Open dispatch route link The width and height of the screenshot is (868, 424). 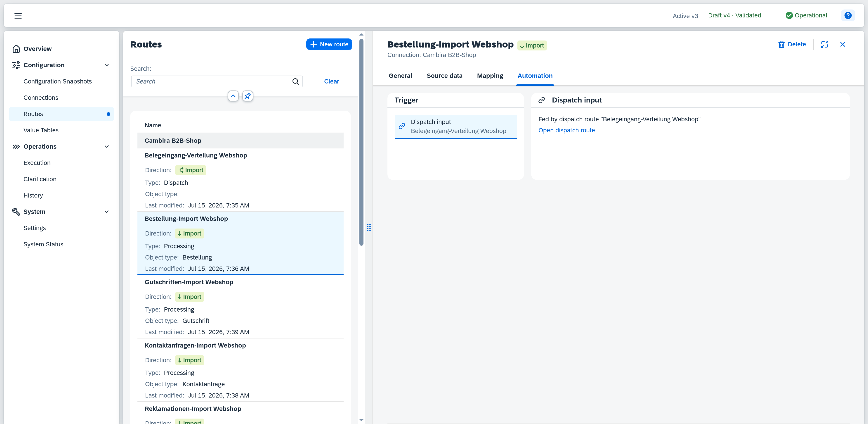click(566, 130)
